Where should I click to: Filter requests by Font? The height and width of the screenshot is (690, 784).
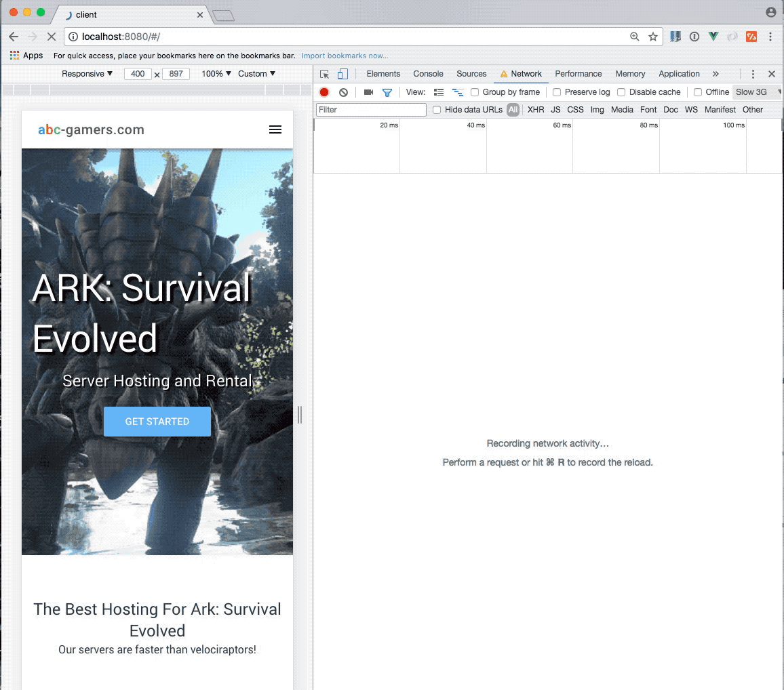click(648, 109)
